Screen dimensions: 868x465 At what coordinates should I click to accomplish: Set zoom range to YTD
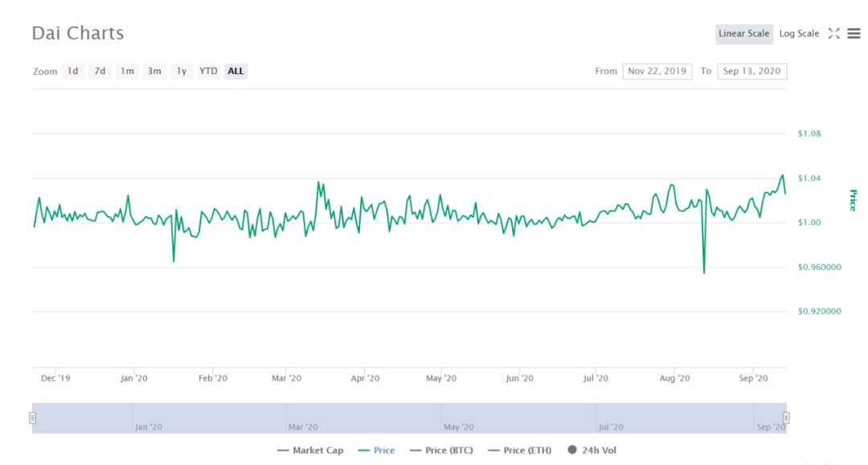coord(209,71)
